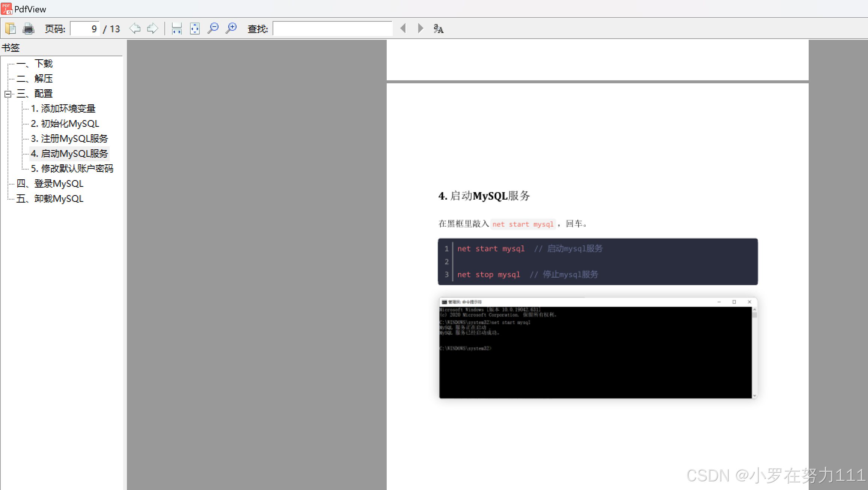Click the 查找 search box
Viewport: 868px width, 490px height.
[x=332, y=29]
